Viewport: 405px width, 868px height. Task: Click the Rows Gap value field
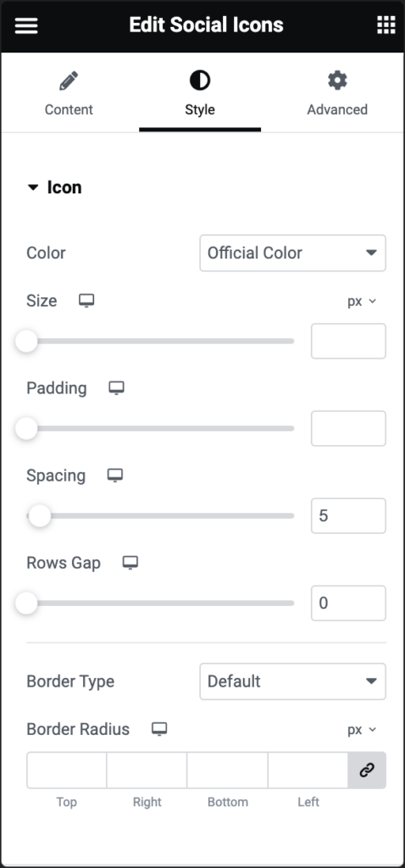tap(348, 603)
